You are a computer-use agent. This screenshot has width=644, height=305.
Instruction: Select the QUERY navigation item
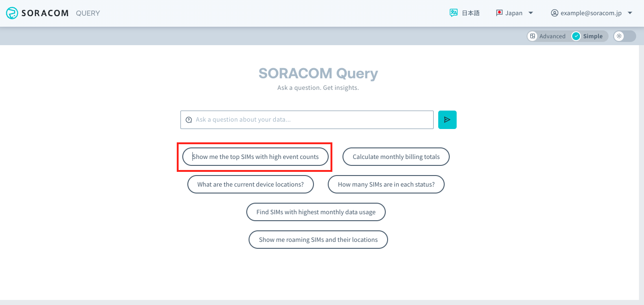(x=87, y=13)
